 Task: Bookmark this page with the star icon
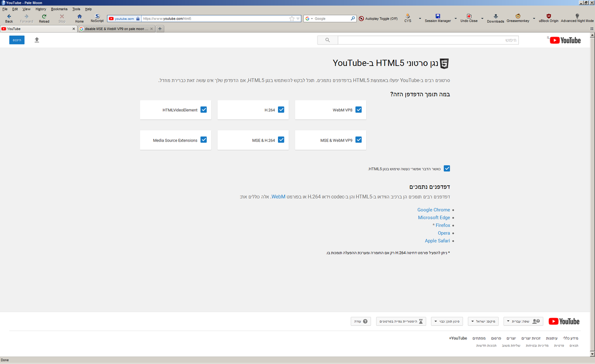point(292,19)
